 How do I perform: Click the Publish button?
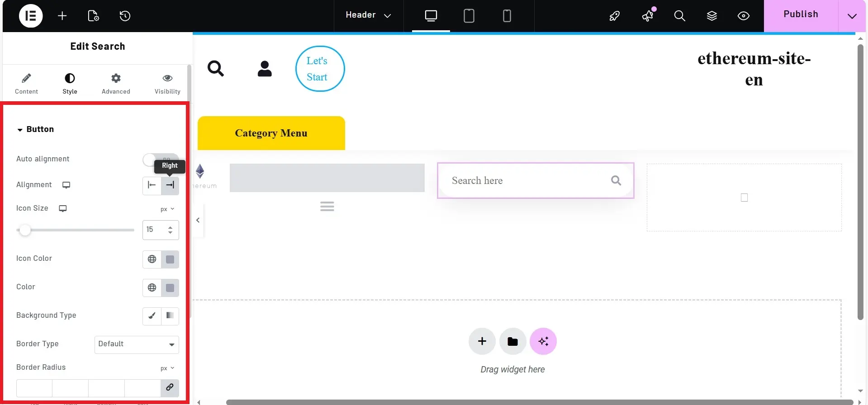click(800, 14)
